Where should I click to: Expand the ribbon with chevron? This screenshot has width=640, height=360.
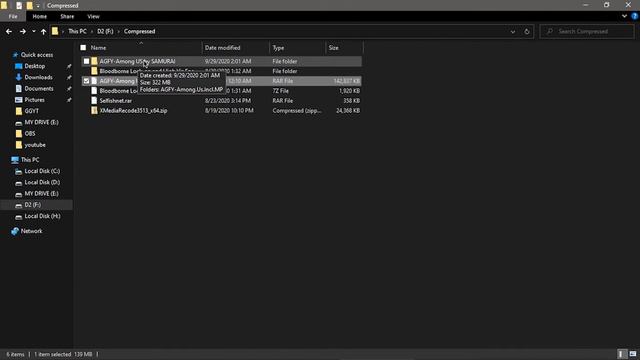624,16
